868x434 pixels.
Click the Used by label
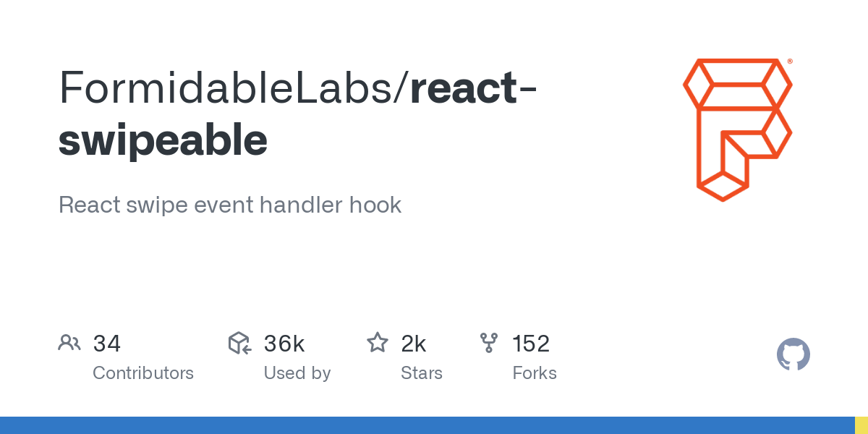[297, 373]
